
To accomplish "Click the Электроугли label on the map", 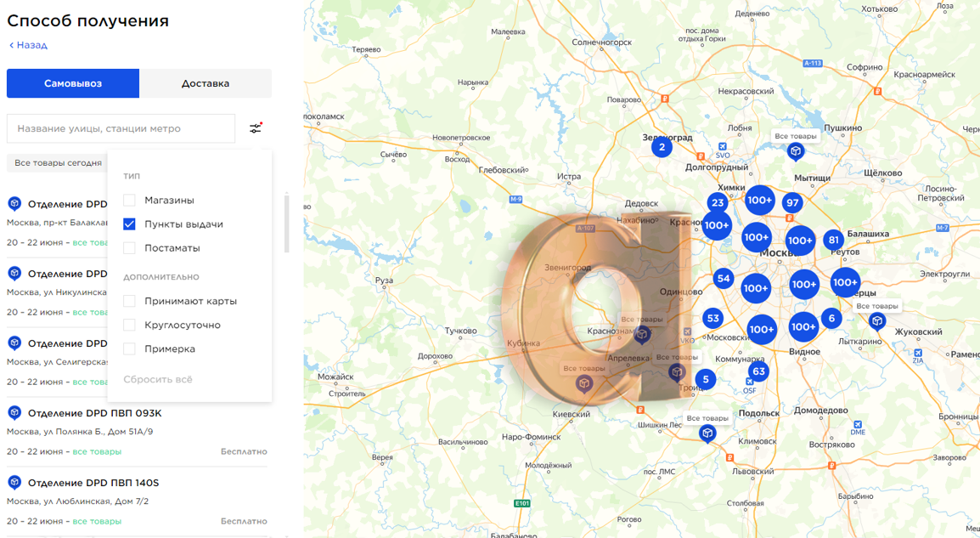I will click(x=945, y=274).
